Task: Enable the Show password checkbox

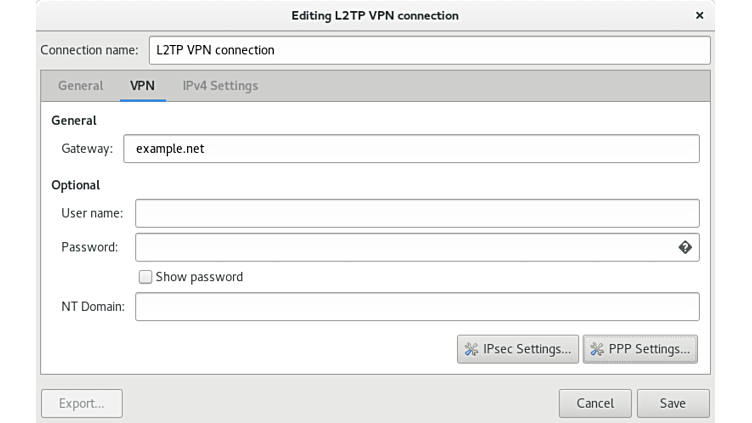Action: point(146,277)
